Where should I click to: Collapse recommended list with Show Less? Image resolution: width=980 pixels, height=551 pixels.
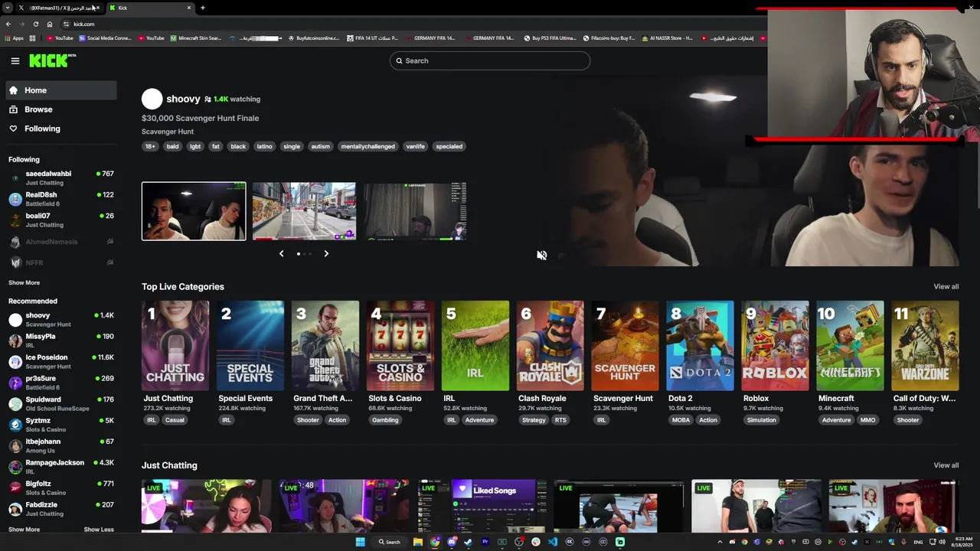[x=99, y=530]
